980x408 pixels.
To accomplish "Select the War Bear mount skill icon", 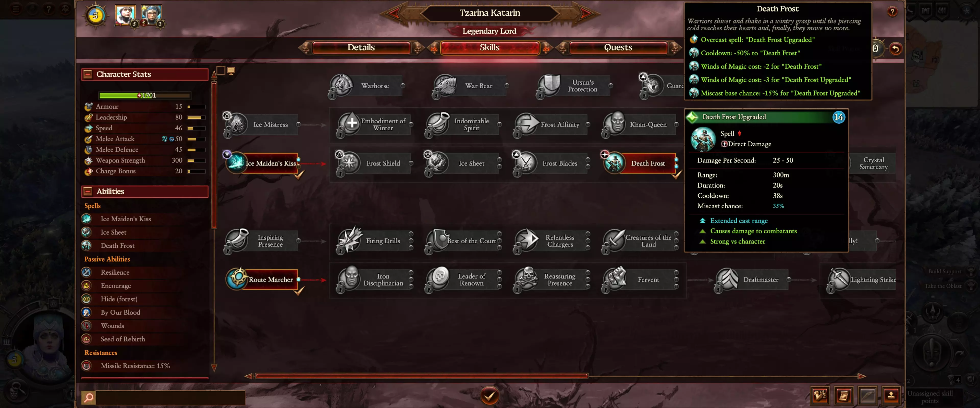I will tap(445, 85).
